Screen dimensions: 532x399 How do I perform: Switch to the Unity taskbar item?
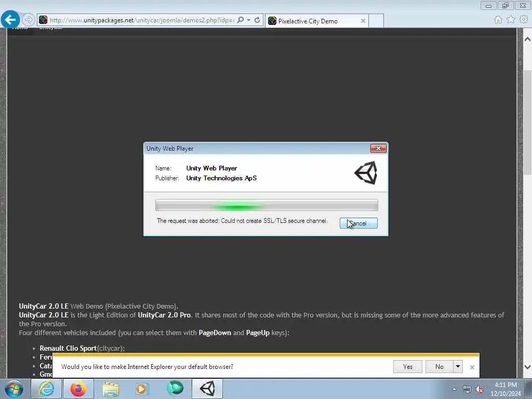[207, 389]
